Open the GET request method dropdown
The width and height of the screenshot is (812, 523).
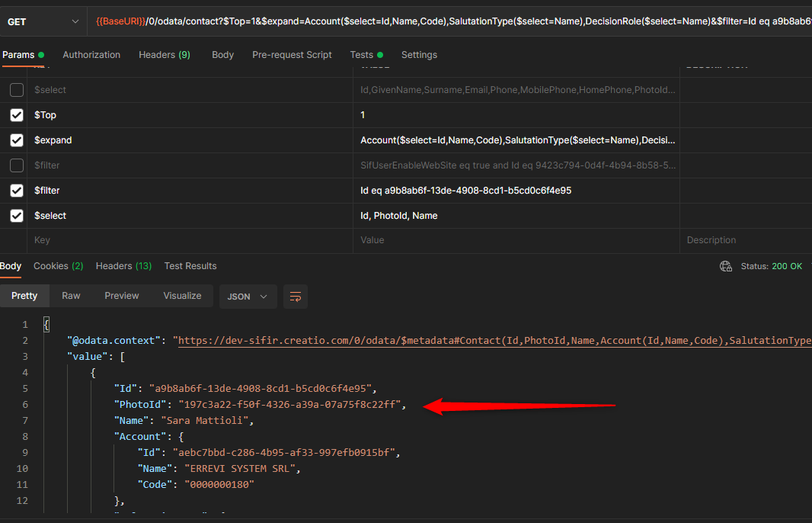[x=43, y=21]
